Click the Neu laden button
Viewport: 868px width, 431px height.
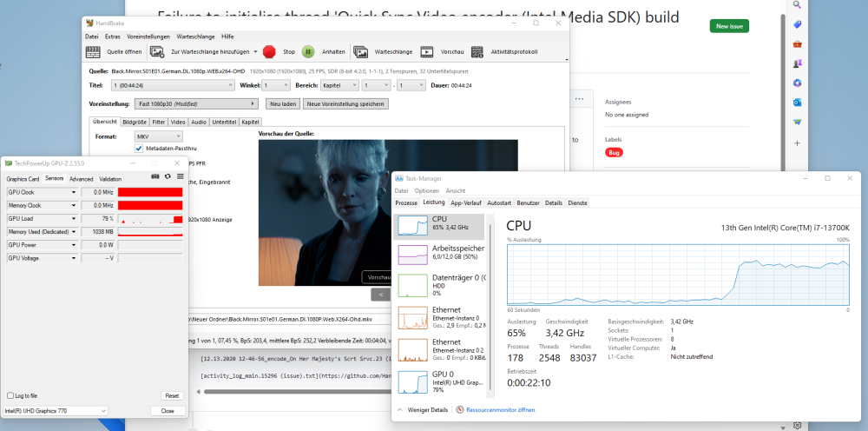(283, 103)
